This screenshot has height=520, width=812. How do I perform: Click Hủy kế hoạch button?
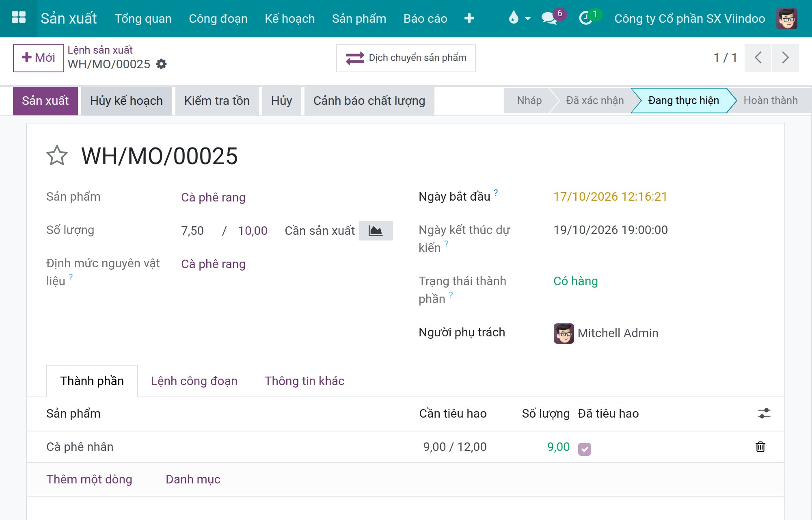[x=127, y=101]
